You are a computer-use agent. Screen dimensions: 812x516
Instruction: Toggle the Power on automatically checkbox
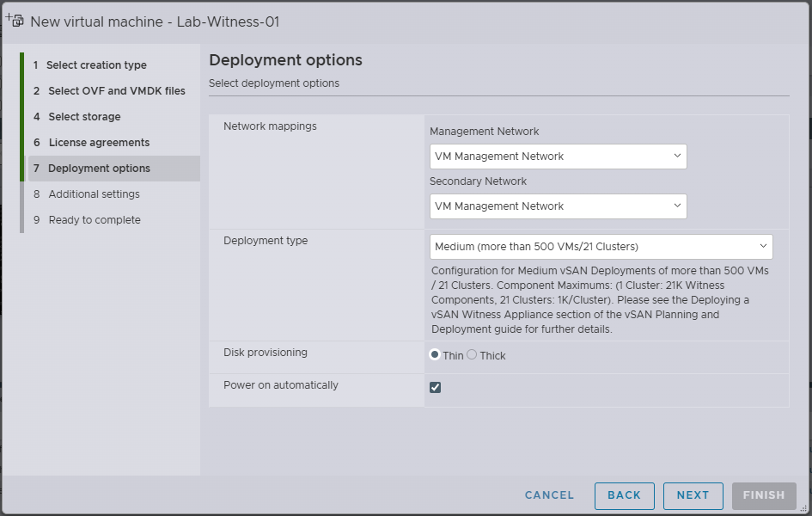[436, 387]
